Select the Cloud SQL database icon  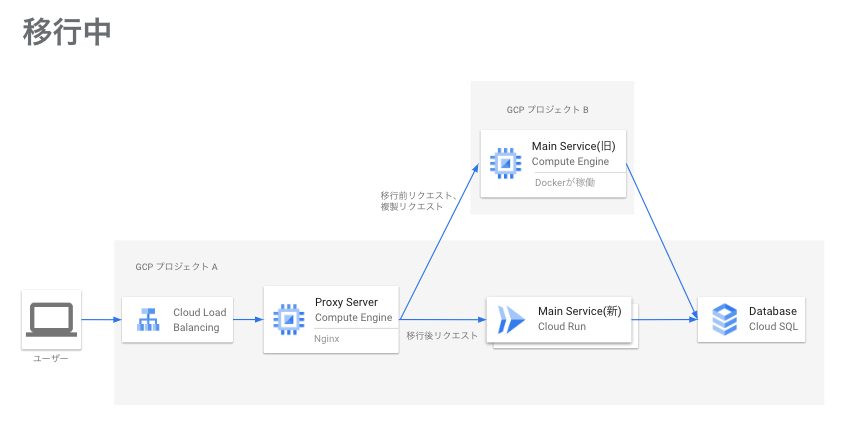[724, 319]
